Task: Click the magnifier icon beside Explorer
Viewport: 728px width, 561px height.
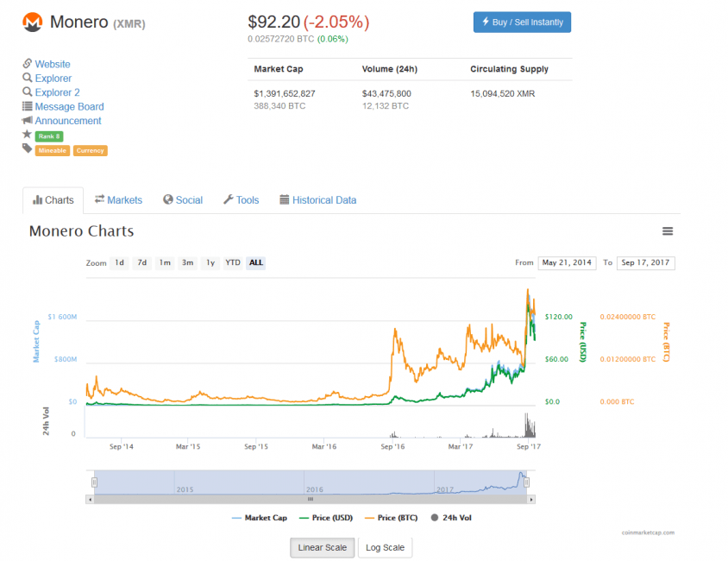Action: [x=28, y=78]
